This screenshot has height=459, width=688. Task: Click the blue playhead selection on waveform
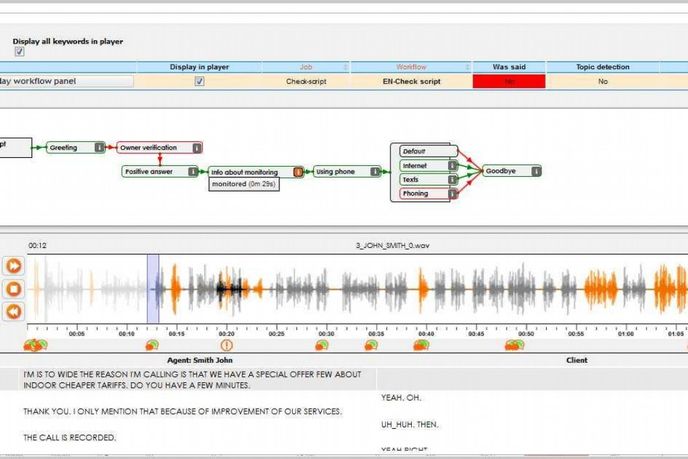[x=153, y=289]
